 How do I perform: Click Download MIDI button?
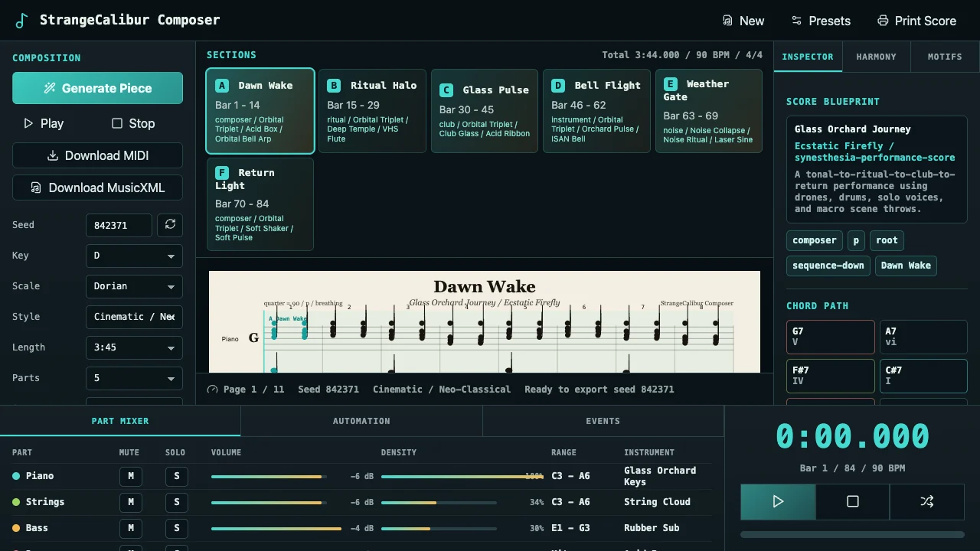point(97,155)
